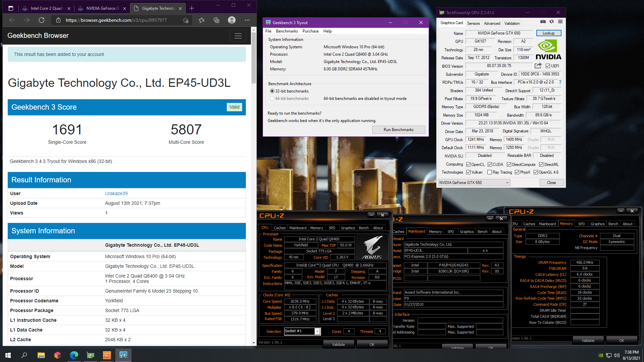
Task: Open the Benchmarks menu in Geekbench
Action: pos(287,31)
